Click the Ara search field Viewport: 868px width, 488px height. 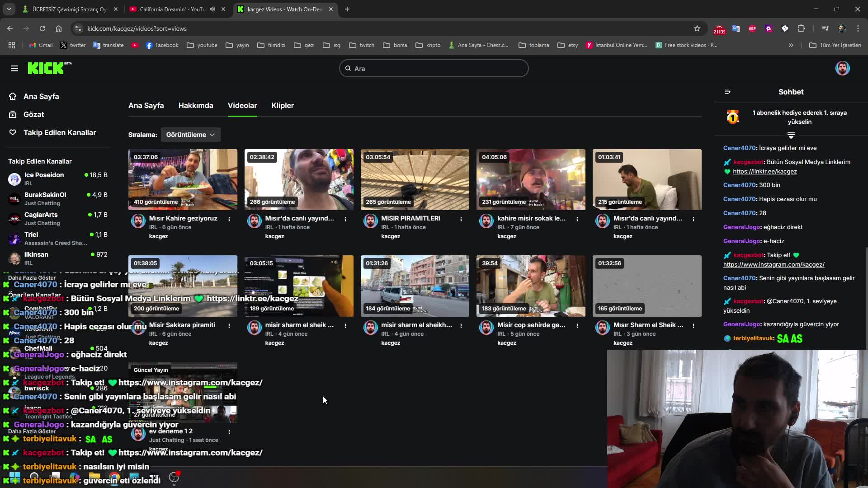point(434,68)
